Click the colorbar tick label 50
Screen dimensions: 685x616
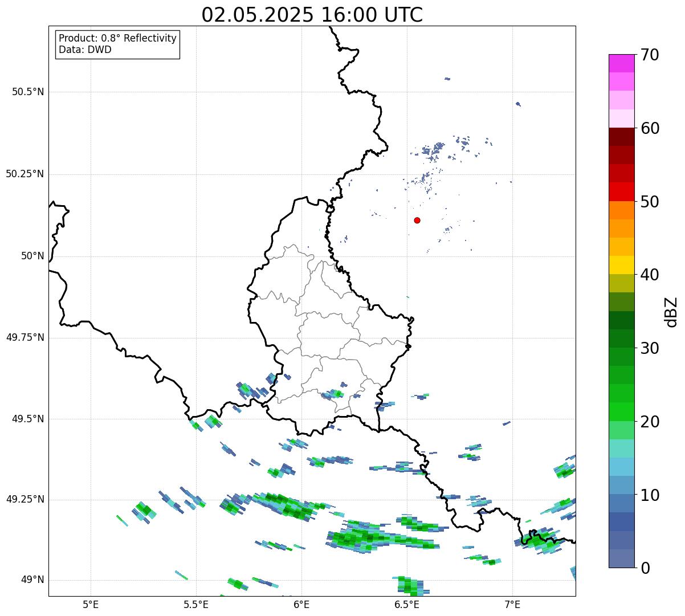pyautogui.click(x=650, y=202)
